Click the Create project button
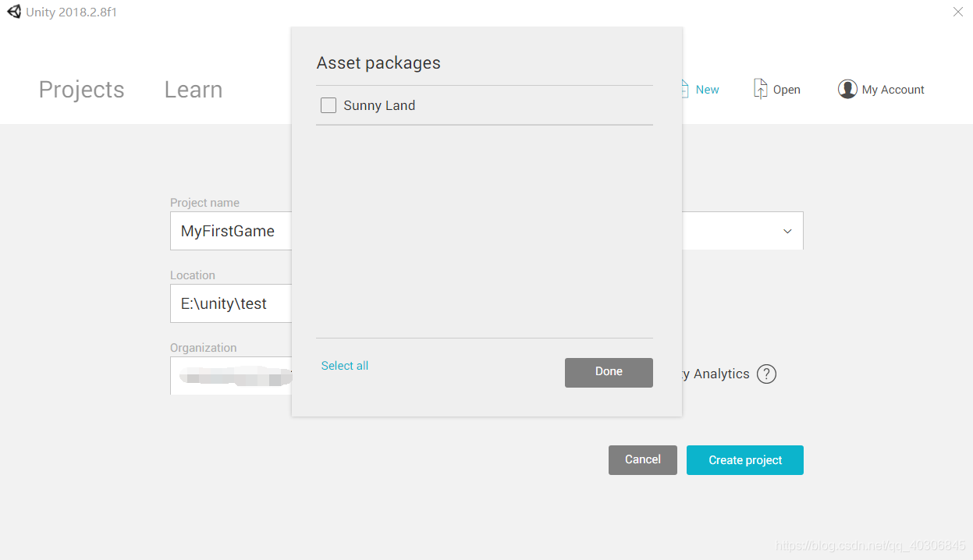The width and height of the screenshot is (973, 560). [745, 460]
